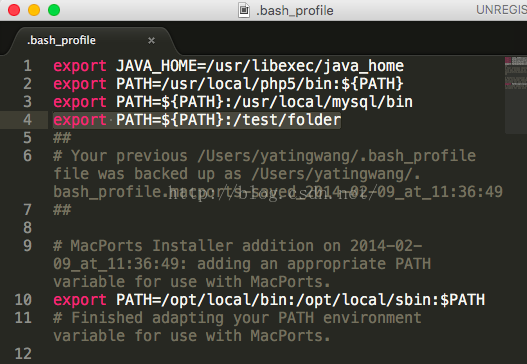Screen dimensions: 527x364
Task: Click line number 5 in gutter
Action: [x=28, y=138]
